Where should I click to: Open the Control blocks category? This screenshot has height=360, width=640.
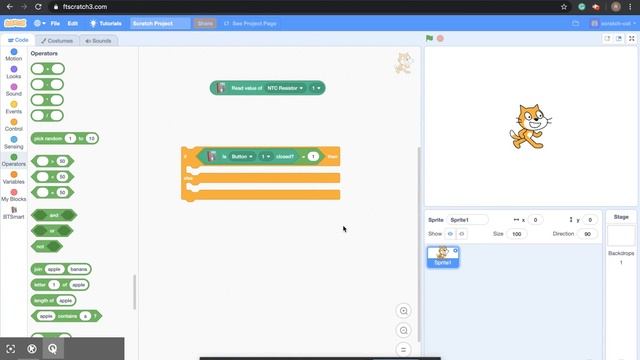click(x=13, y=125)
